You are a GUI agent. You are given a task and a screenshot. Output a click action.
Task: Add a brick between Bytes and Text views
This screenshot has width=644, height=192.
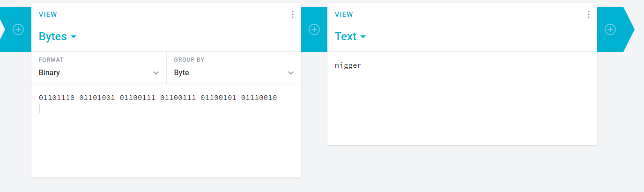[x=314, y=29]
